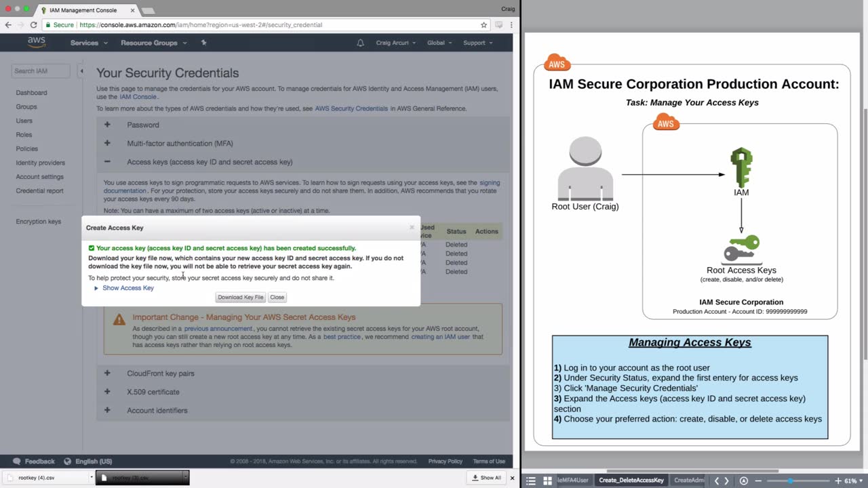Expand the Account identifiers section
Viewport: 868px width, 488px height.
click(107, 410)
